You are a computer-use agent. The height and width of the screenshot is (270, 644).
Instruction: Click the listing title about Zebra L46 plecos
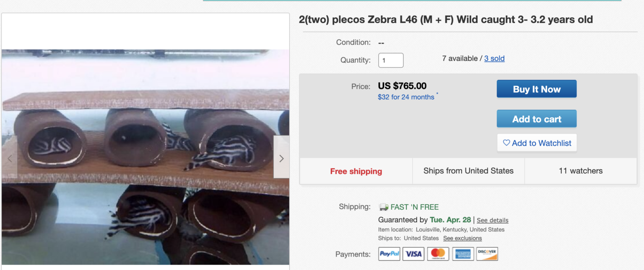(x=445, y=20)
